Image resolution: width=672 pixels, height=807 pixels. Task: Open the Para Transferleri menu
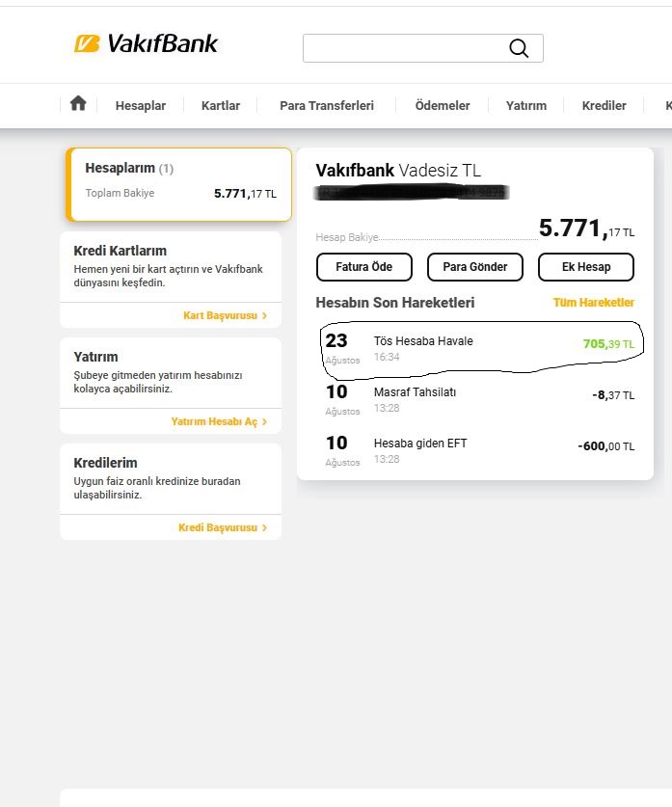327,105
